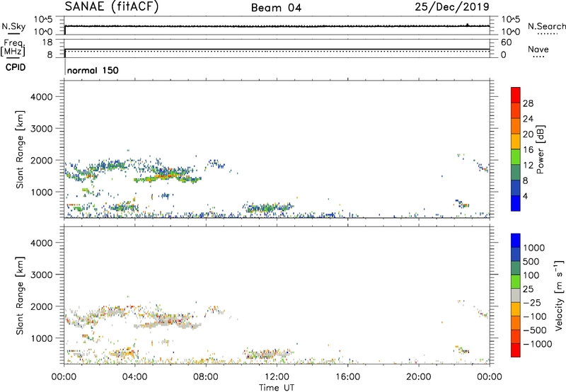Click the SANAE (fitACF) plot title
The height and width of the screenshot is (392, 566).
112,6
